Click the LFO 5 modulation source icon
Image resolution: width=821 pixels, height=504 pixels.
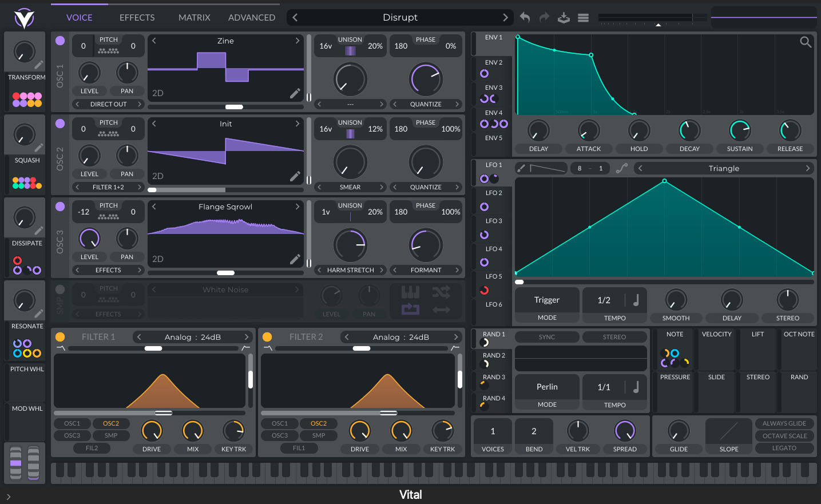(x=484, y=290)
